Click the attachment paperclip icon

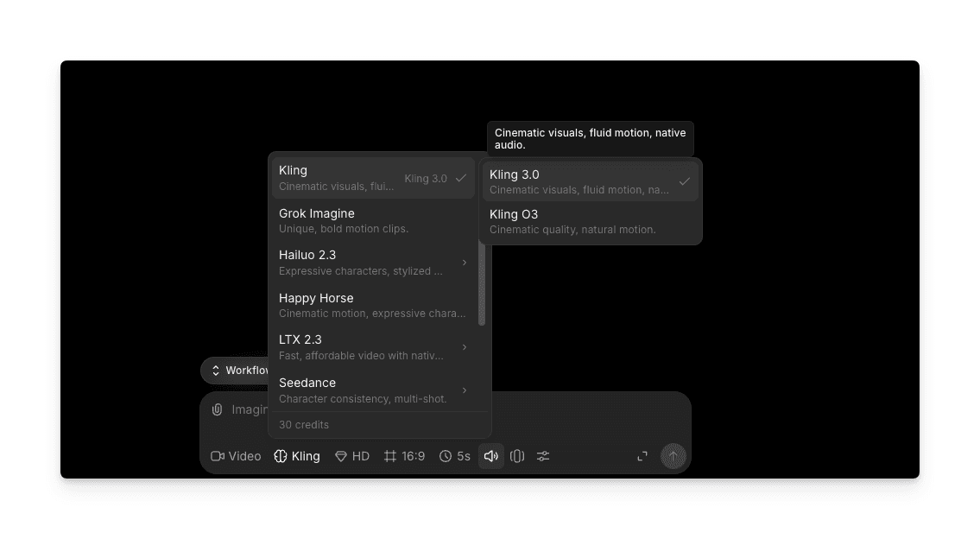217,409
